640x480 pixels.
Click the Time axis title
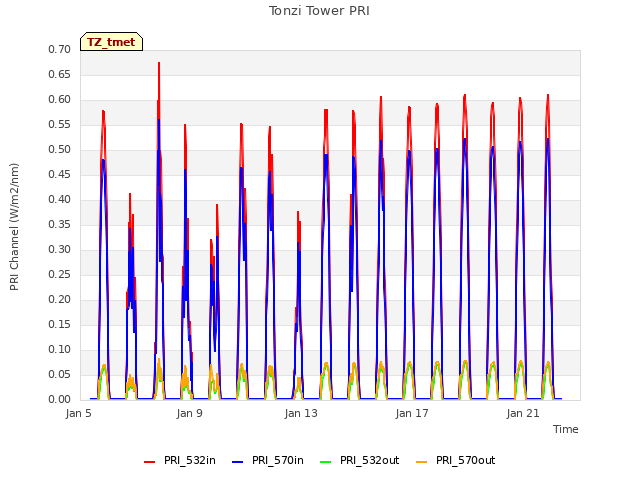pos(566,429)
